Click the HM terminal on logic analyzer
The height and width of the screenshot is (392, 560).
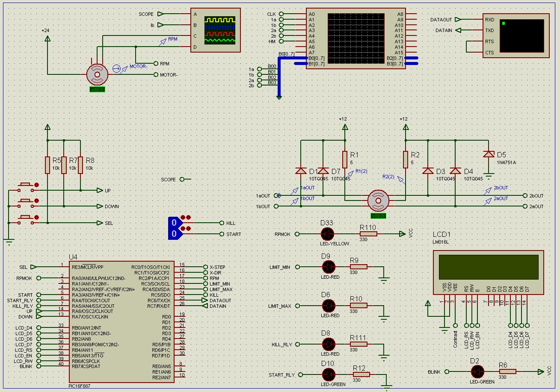click(x=281, y=41)
